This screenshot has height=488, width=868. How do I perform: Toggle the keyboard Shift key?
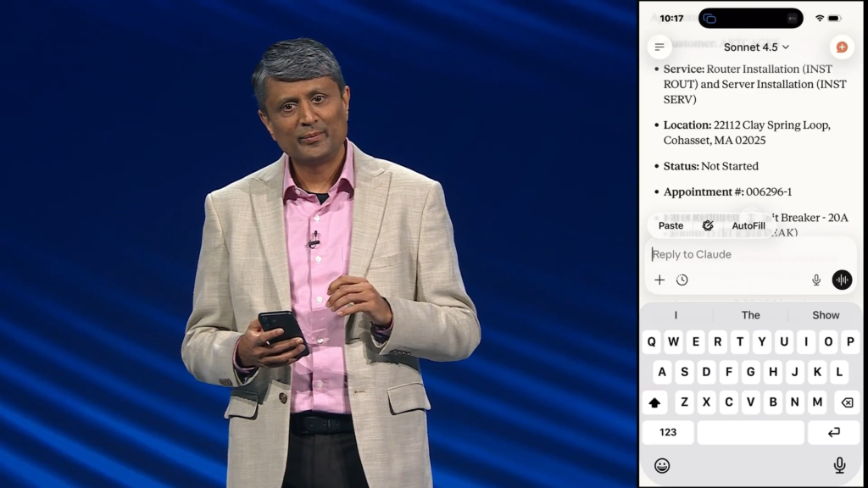(654, 402)
